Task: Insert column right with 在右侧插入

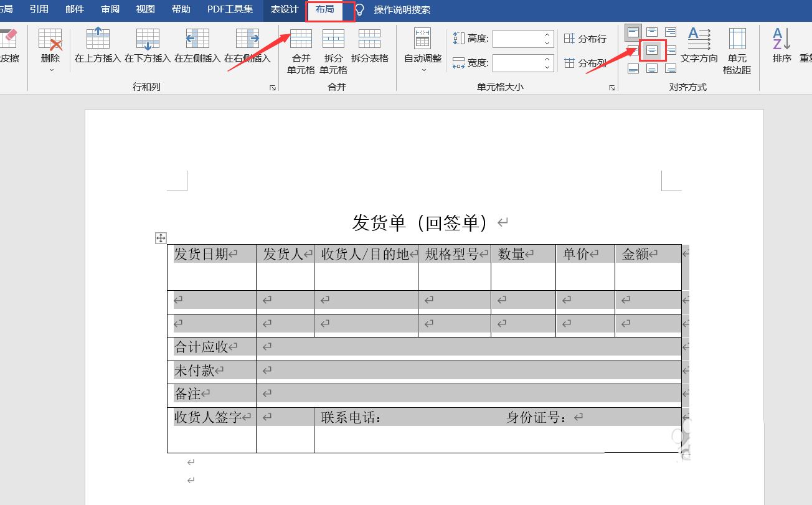Action: (x=247, y=45)
